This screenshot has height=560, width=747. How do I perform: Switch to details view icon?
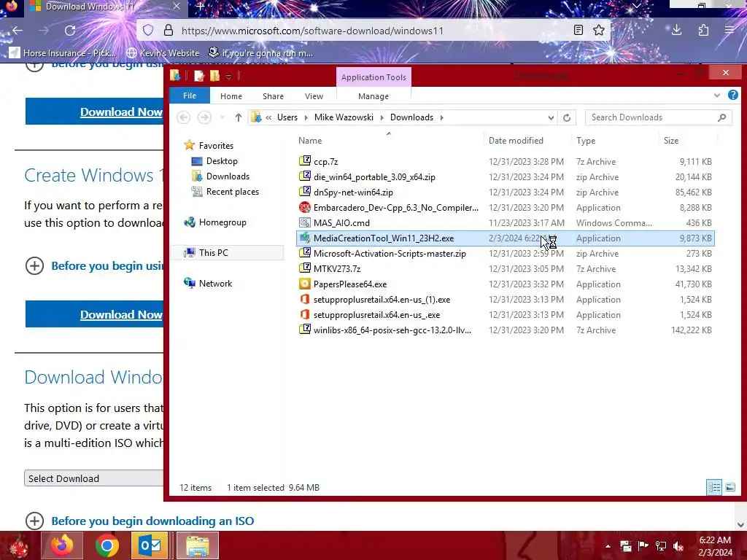pos(714,487)
